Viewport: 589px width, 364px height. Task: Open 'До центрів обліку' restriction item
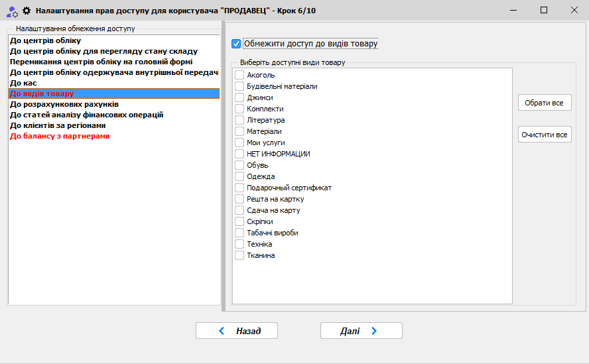click(45, 40)
